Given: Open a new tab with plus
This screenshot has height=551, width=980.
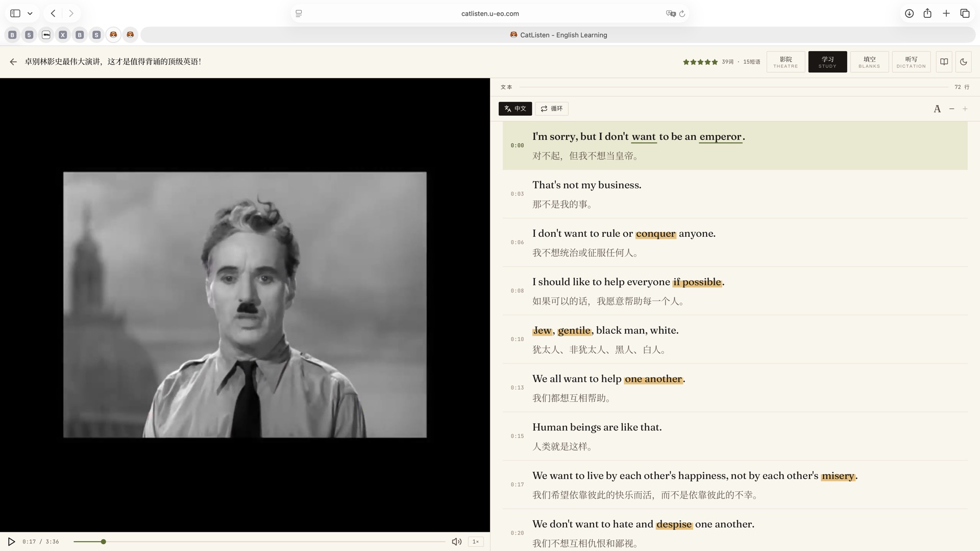Looking at the screenshot, I should point(946,13).
